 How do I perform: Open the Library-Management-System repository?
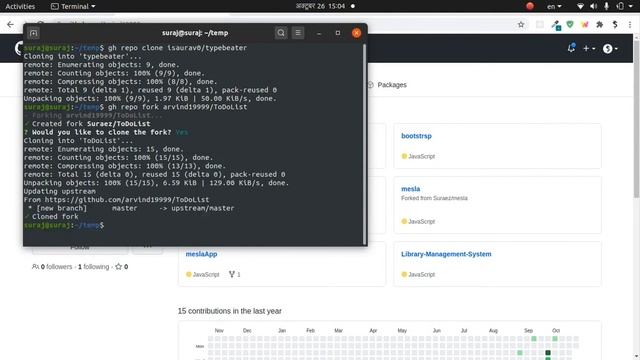(x=446, y=254)
